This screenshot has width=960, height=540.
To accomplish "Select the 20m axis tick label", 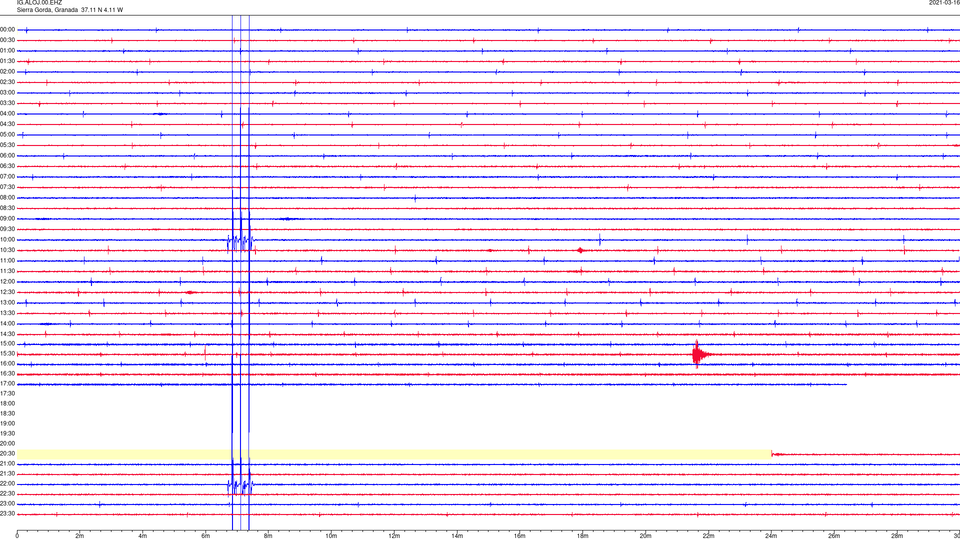I will 645,536.
